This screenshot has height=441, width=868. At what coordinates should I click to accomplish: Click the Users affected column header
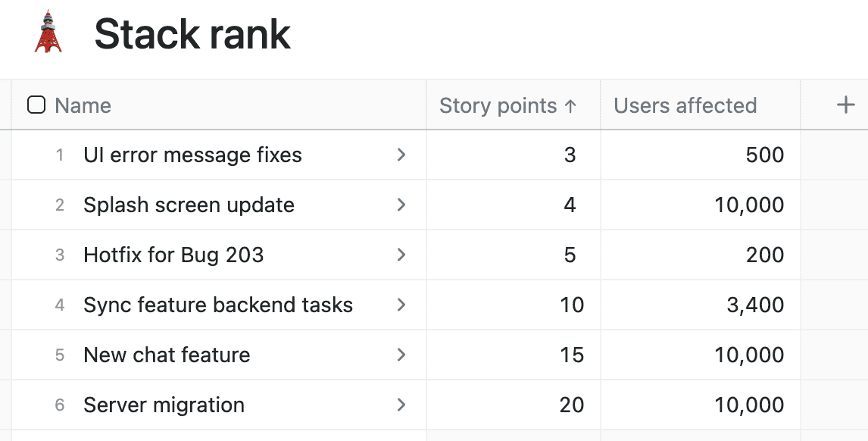[685, 106]
